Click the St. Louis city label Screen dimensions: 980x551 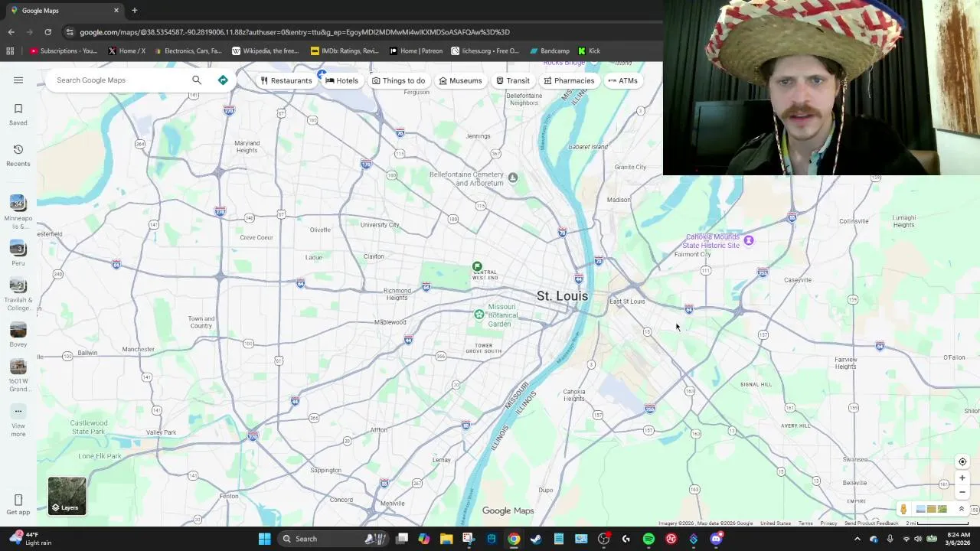(x=562, y=296)
